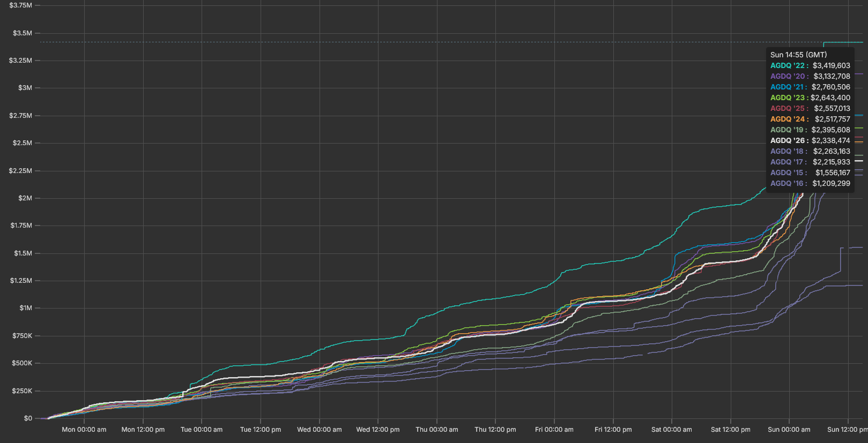The height and width of the screenshot is (443, 868).
Task: Click the $2.25M y-axis label
Action: tap(20, 171)
